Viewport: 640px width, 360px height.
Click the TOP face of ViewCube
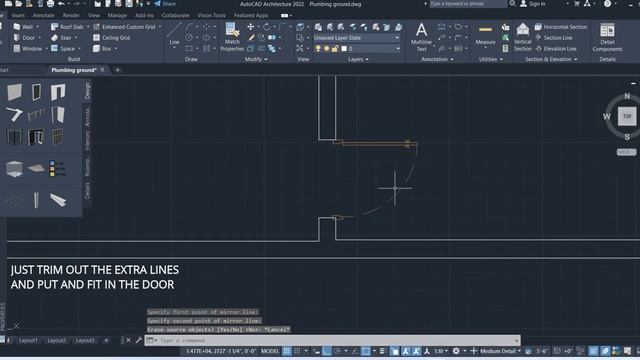[627, 116]
